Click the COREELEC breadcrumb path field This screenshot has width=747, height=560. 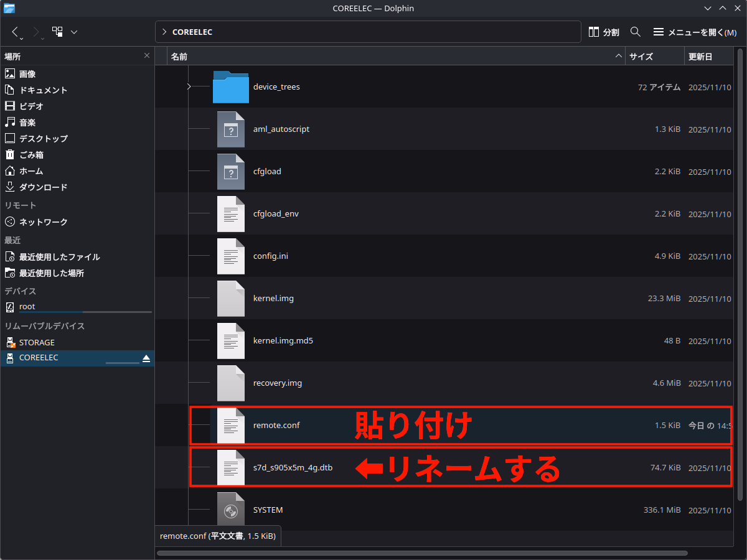point(368,32)
